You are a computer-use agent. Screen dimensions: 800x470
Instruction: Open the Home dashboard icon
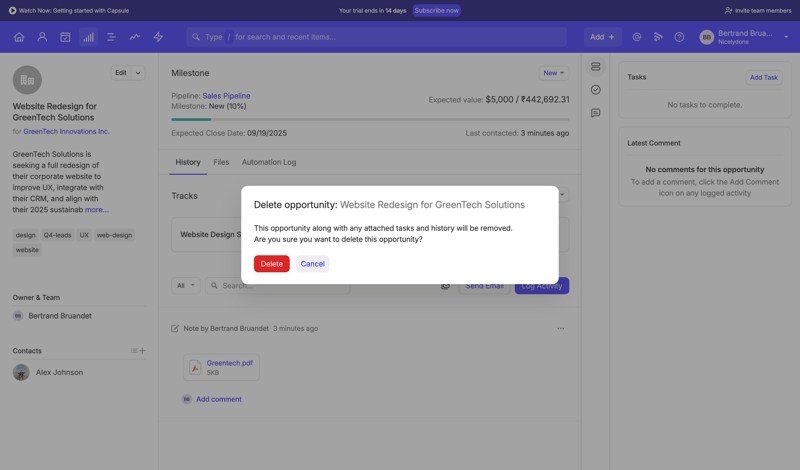[x=19, y=37]
